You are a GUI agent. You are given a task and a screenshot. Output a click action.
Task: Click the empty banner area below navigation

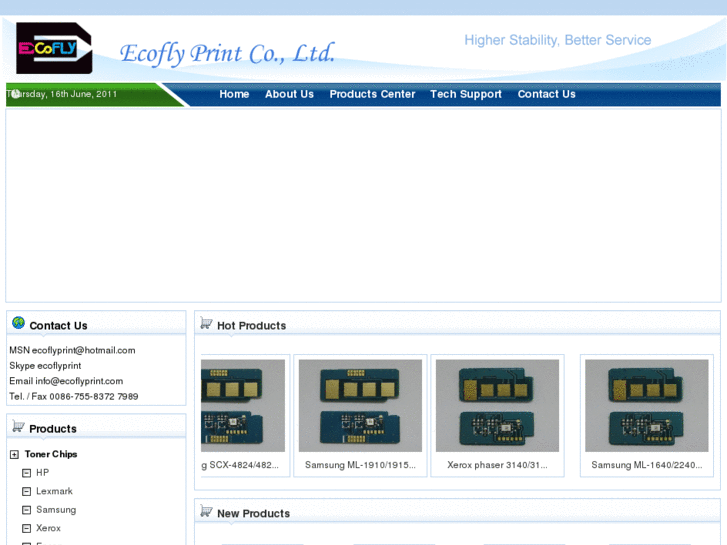[x=364, y=205]
